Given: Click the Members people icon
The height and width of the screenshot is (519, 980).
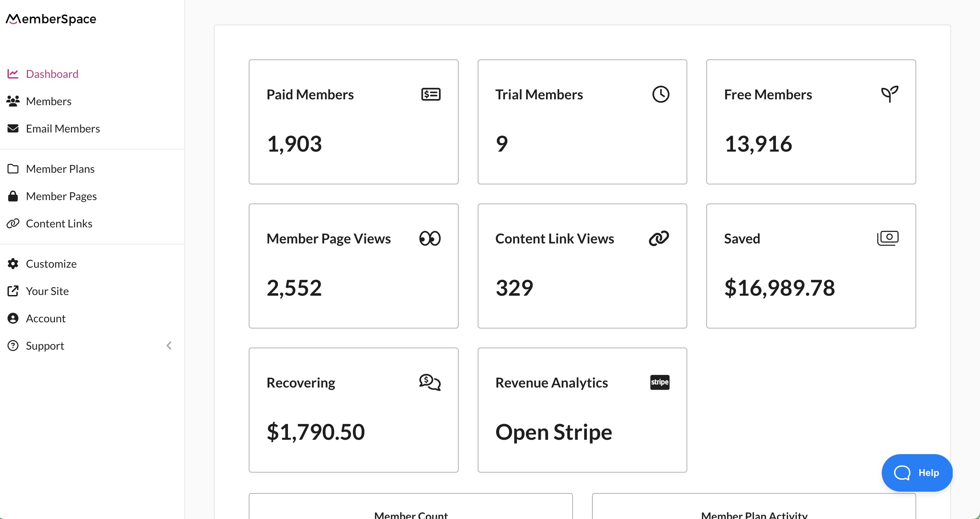Looking at the screenshot, I should (13, 101).
